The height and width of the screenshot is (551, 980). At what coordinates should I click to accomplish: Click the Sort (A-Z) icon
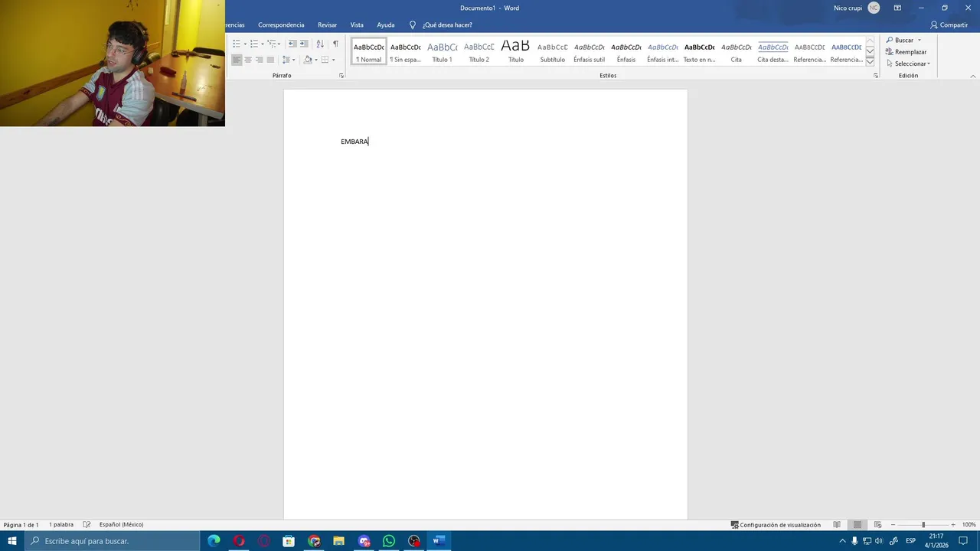click(320, 44)
